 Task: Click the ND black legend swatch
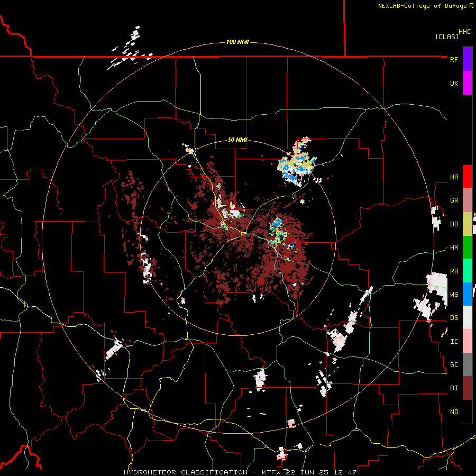(467, 411)
